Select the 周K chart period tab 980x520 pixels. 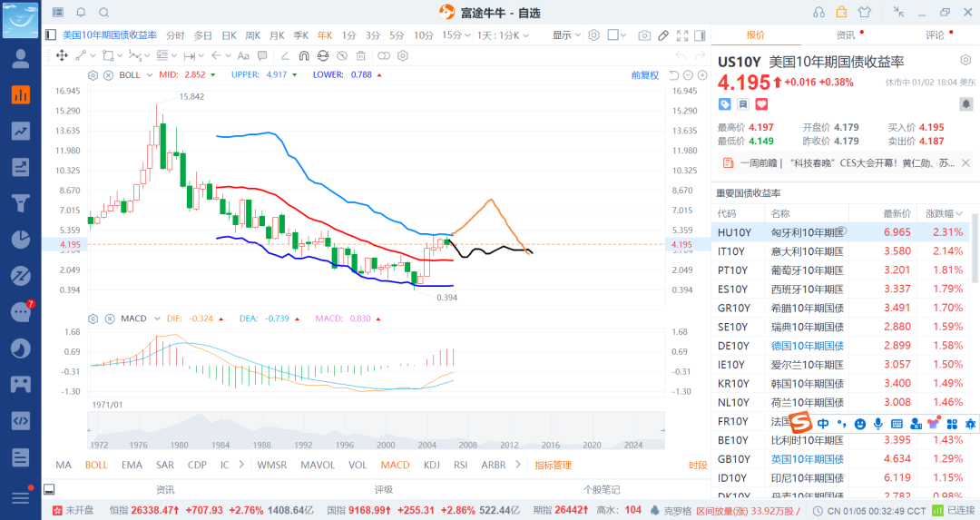253,35
